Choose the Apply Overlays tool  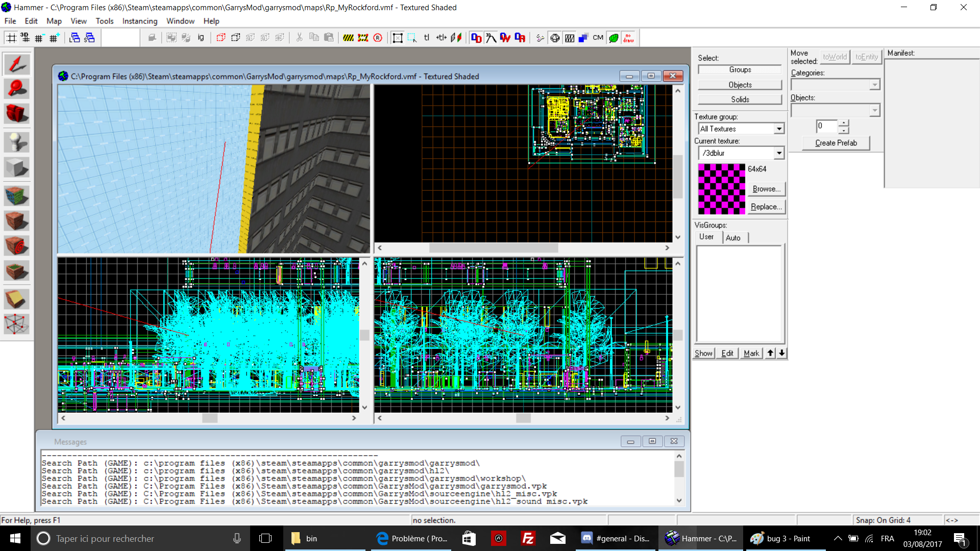16,270
